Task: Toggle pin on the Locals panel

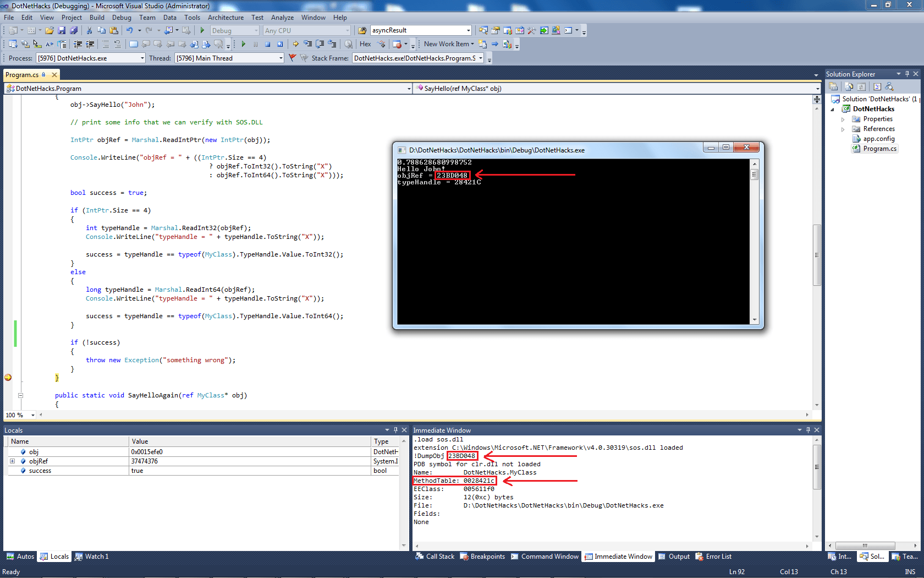Action: click(395, 430)
